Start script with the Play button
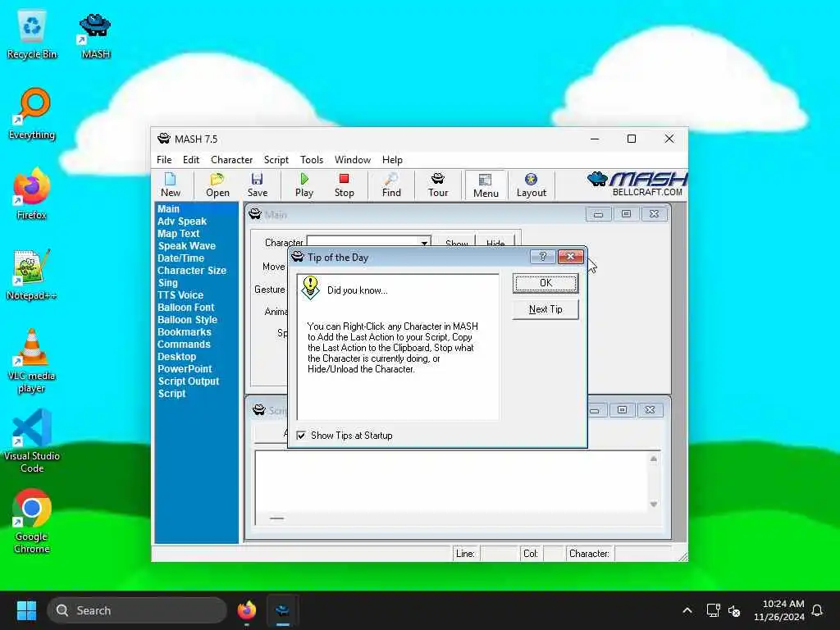This screenshot has width=840, height=630. (304, 185)
